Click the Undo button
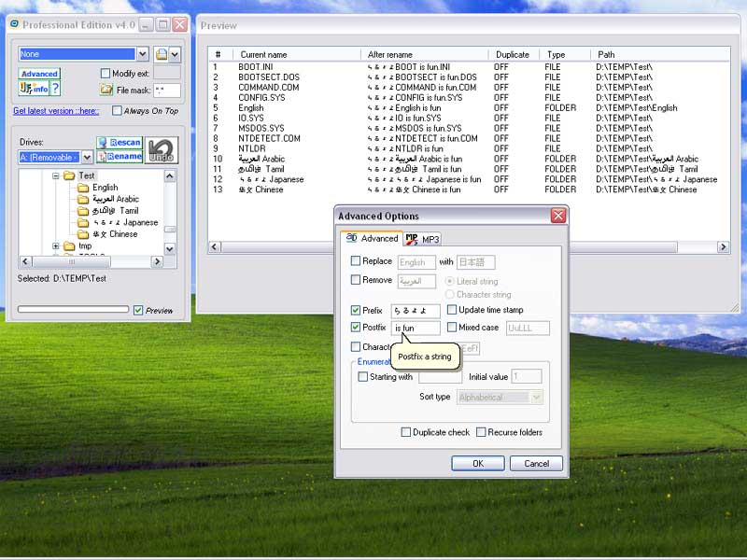 [x=162, y=149]
